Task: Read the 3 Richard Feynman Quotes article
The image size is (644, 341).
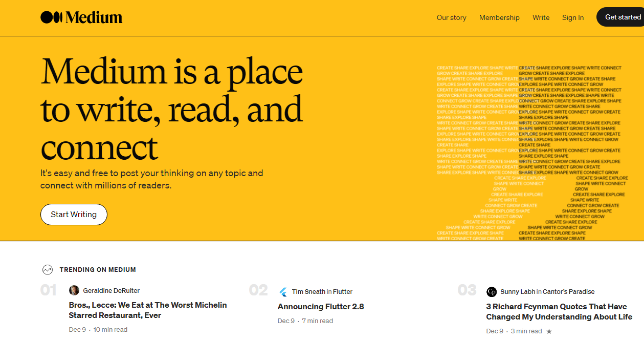Action: coord(560,312)
